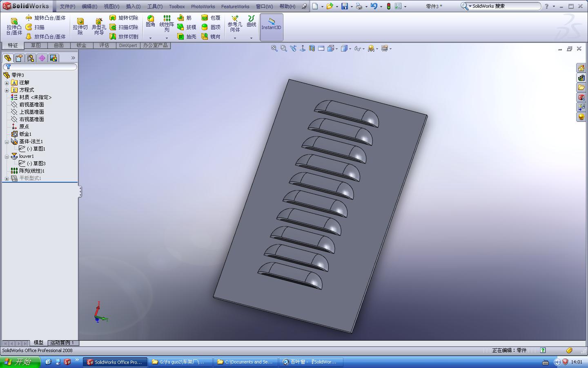The image size is (588, 368).
Task: Choose the 拔模 draft tool
Action: tap(187, 27)
